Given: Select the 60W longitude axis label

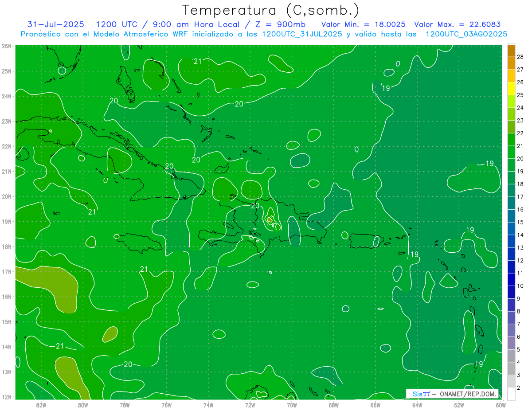Looking at the screenshot, I should pyautogui.click(x=501, y=404).
